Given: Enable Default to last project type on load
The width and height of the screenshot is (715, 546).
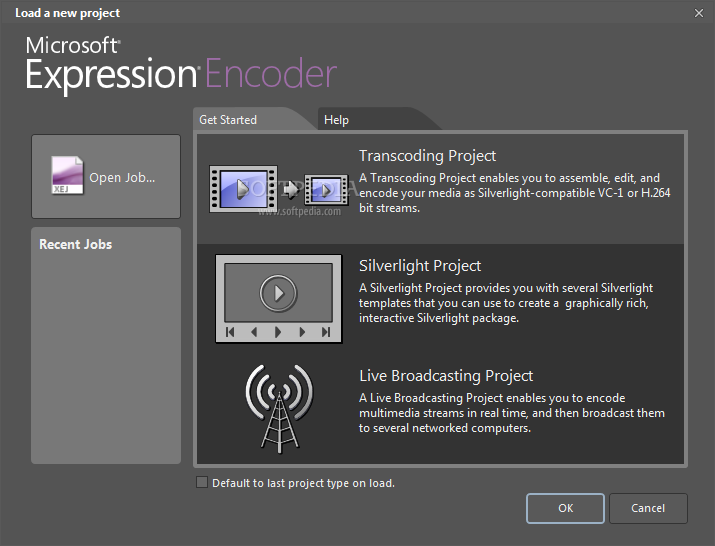Looking at the screenshot, I should (202, 483).
